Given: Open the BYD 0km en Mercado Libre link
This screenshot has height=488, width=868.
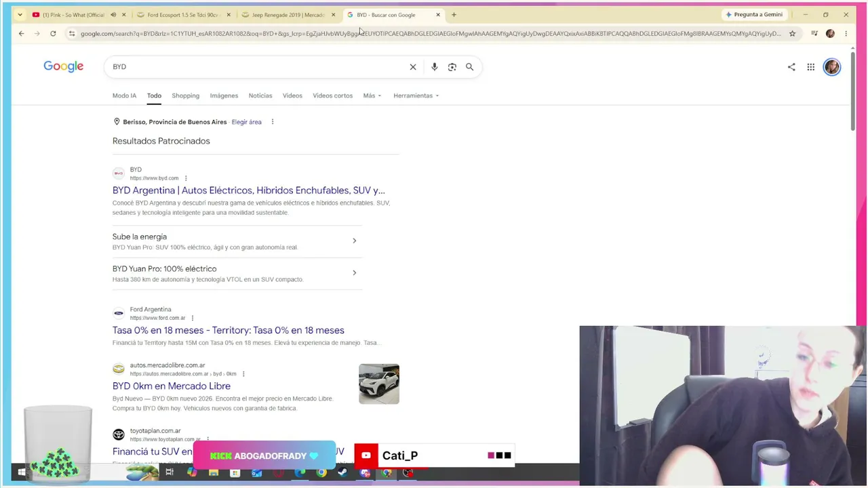Looking at the screenshot, I should click(x=172, y=386).
